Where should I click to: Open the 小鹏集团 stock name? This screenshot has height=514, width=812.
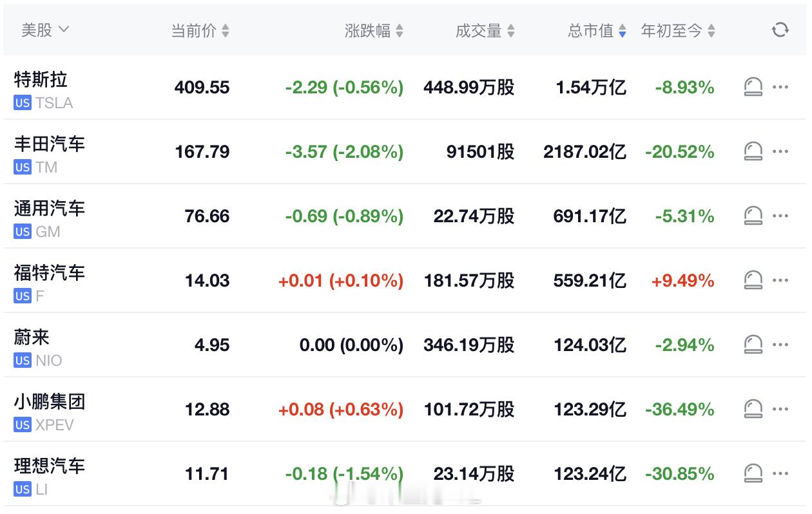[x=50, y=401]
